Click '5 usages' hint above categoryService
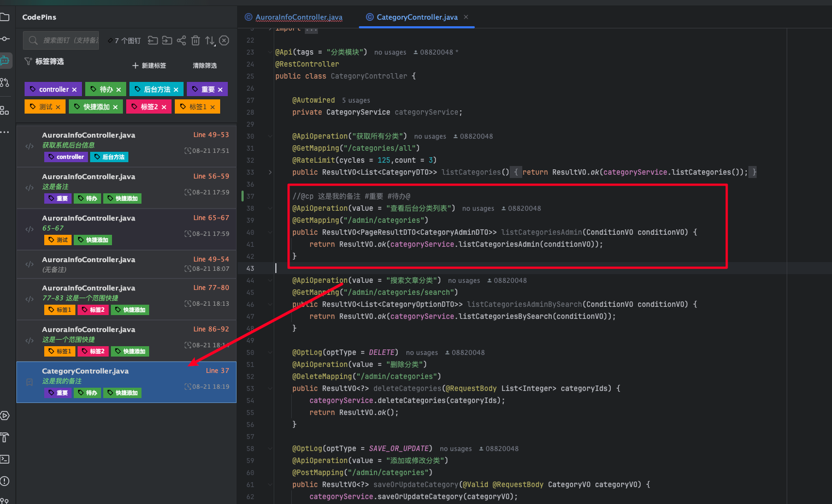832x504 pixels. (x=356, y=100)
